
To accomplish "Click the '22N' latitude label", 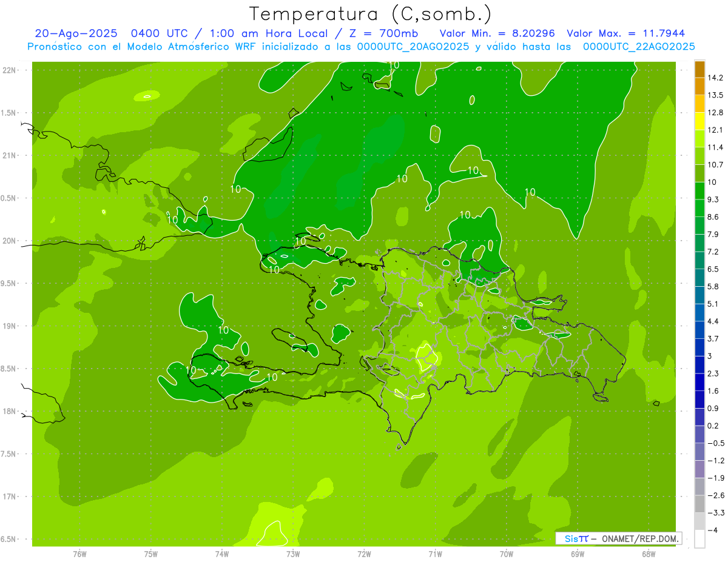I will click(9, 70).
